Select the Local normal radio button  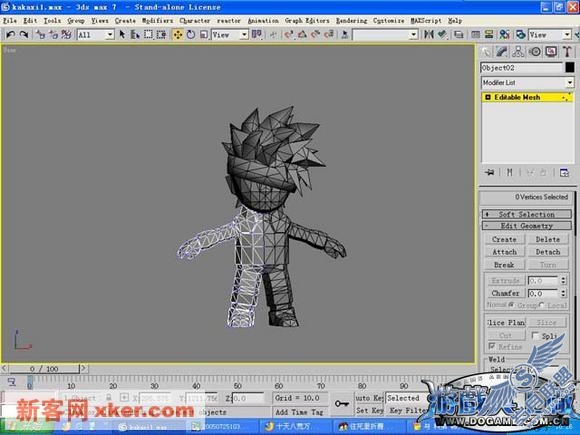[542, 305]
